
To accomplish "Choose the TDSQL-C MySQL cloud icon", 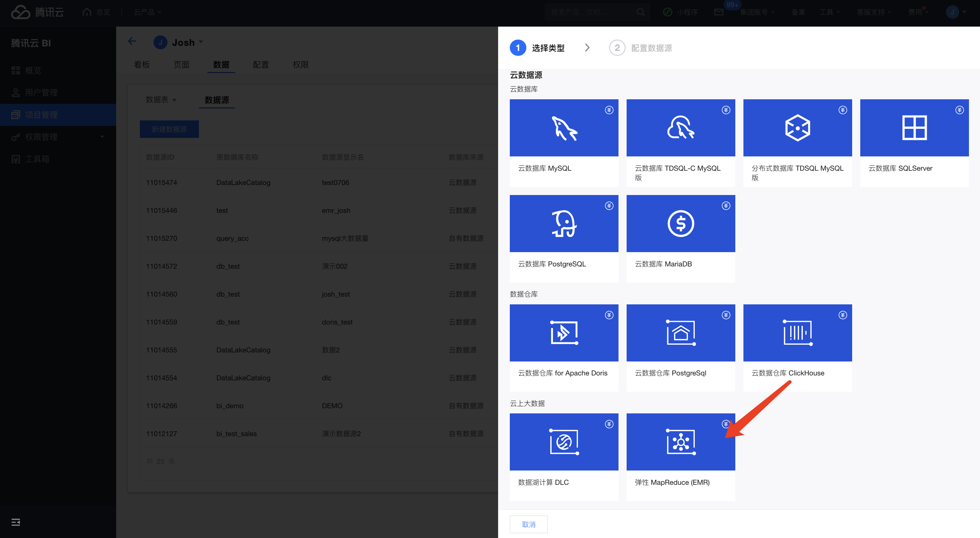I will pyautogui.click(x=680, y=128).
